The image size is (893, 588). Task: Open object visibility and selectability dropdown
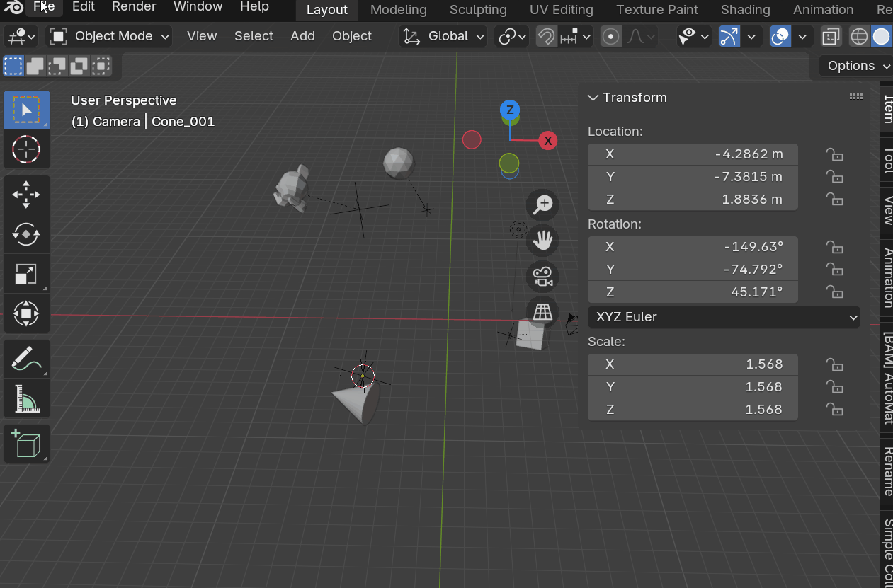694,36
